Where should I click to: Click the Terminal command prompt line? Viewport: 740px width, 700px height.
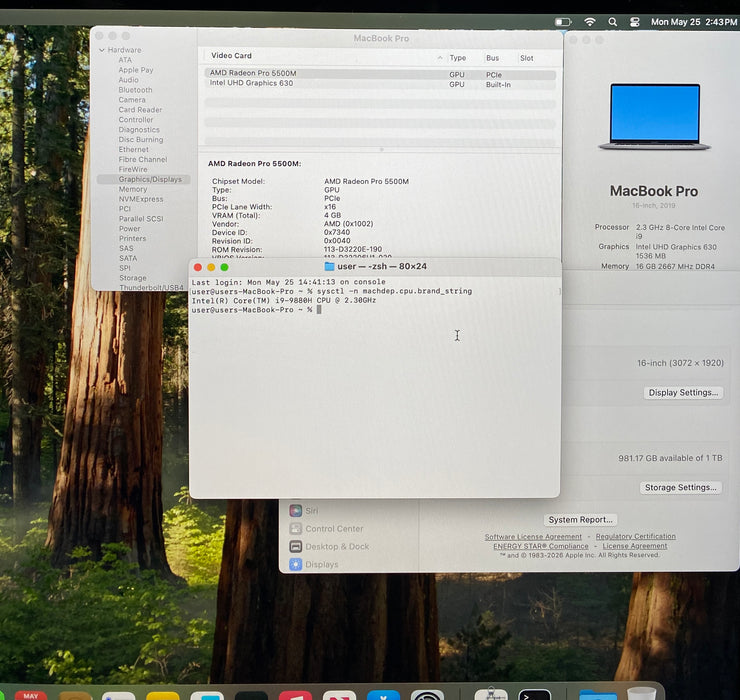coord(256,310)
